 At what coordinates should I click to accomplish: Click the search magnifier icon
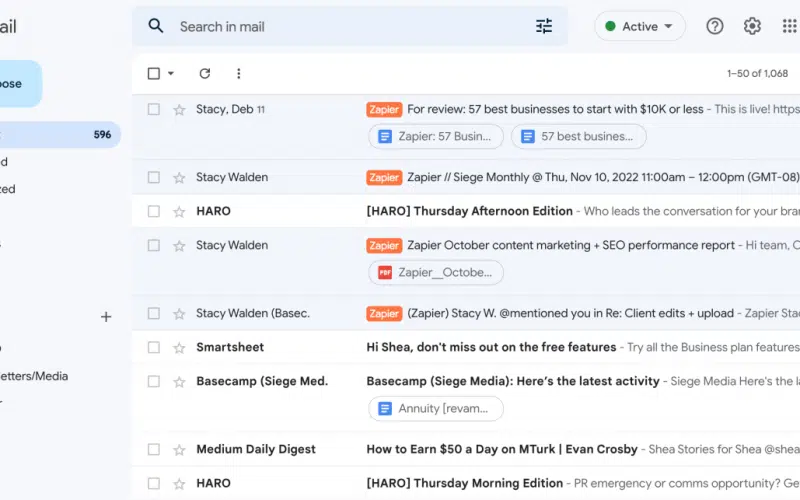click(155, 26)
